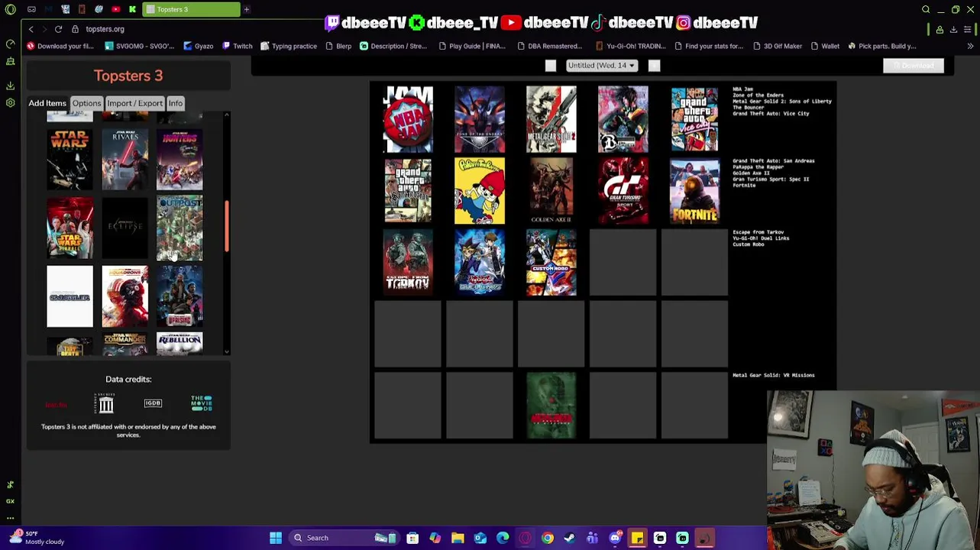Open the sidebar settings gear
This screenshot has height=550, width=980.
tap(11, 102)
